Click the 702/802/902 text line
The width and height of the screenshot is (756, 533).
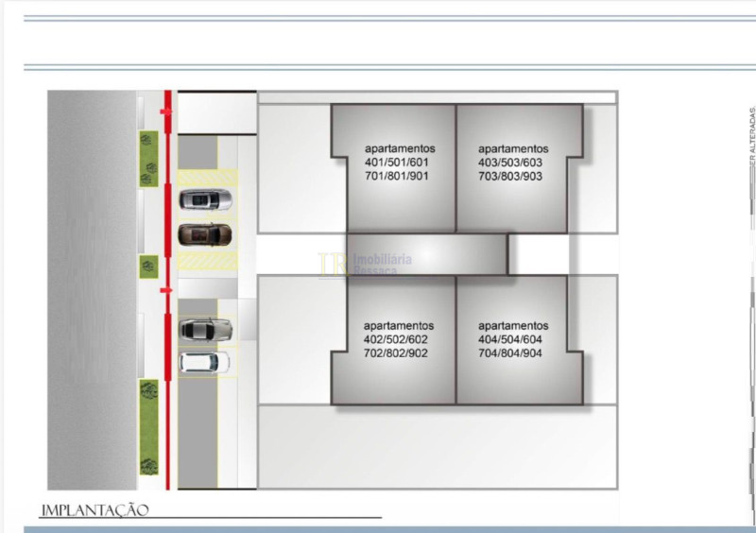coord(396,352)
